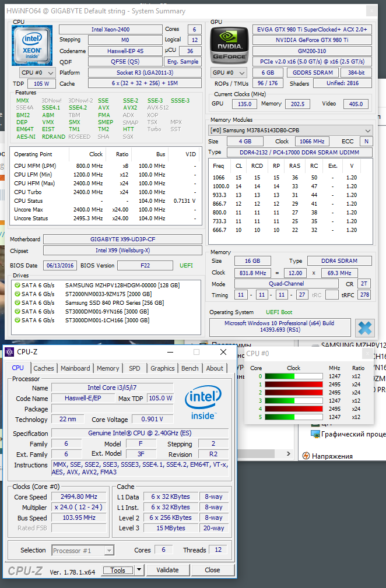
Task: Click the Intel inside logo in CPU-Z
Action: pyautogui.click(x=203, y=403)
